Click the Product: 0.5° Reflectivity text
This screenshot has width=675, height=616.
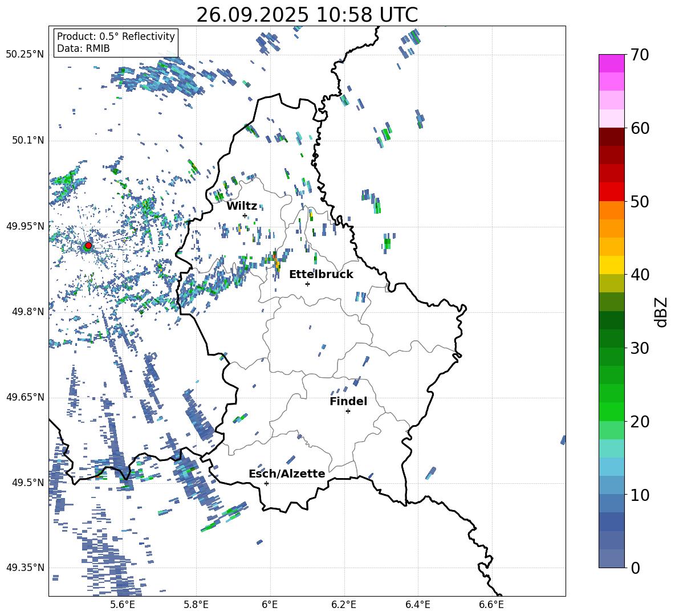[x=116, y=36]
